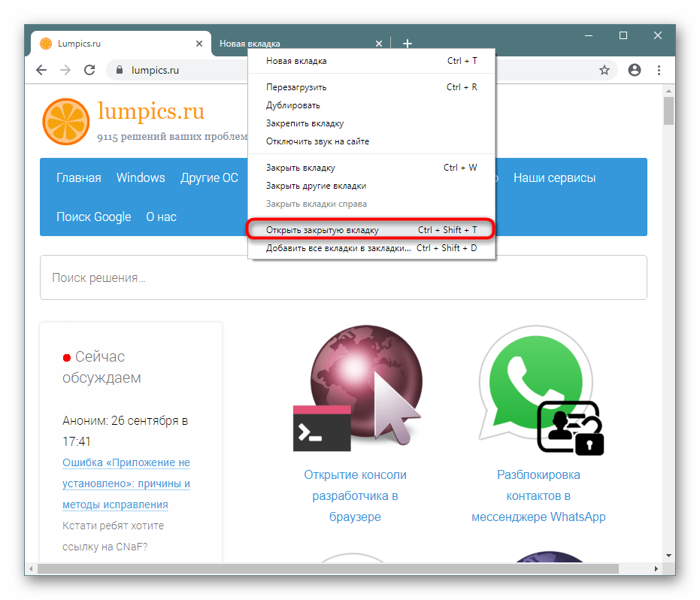Switch to the Lumpics.ru tab

[120, 44]
